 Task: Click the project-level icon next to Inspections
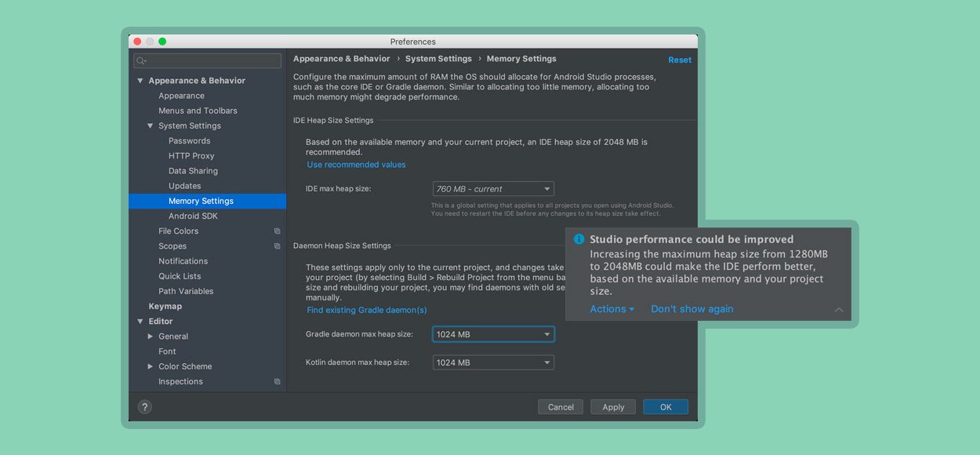tap(278, 382)
